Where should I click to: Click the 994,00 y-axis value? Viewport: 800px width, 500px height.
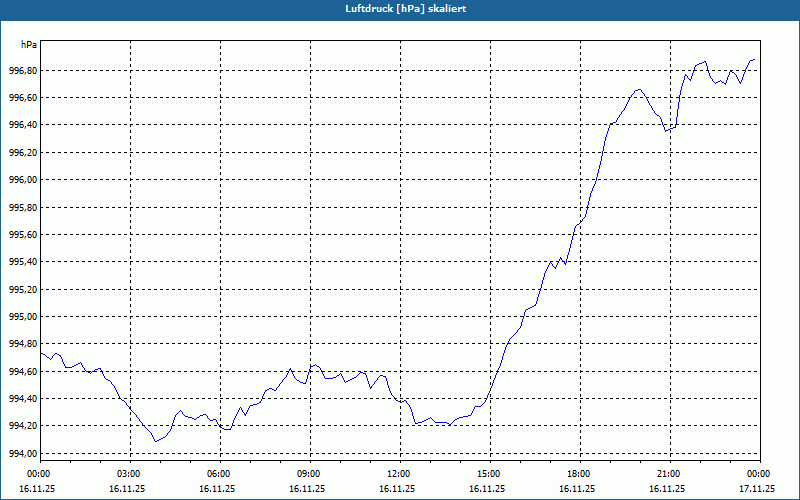click(x=23, y=454)
